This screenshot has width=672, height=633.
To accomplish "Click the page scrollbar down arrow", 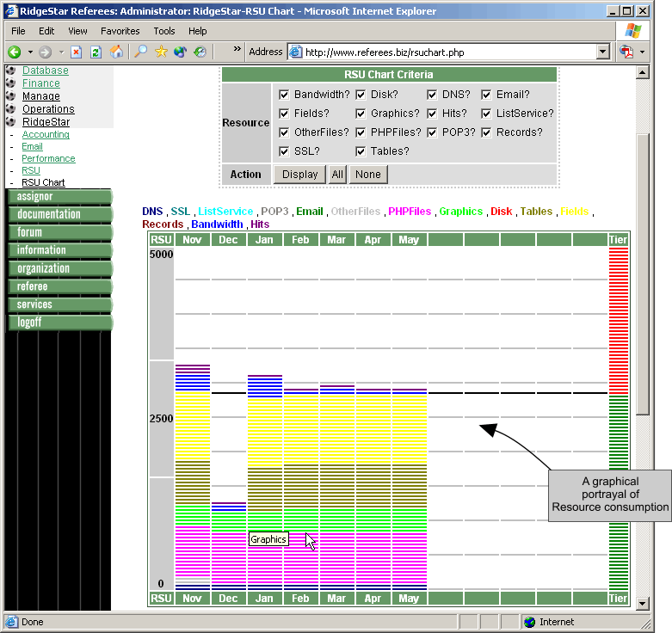I will [x=642, y=604].
